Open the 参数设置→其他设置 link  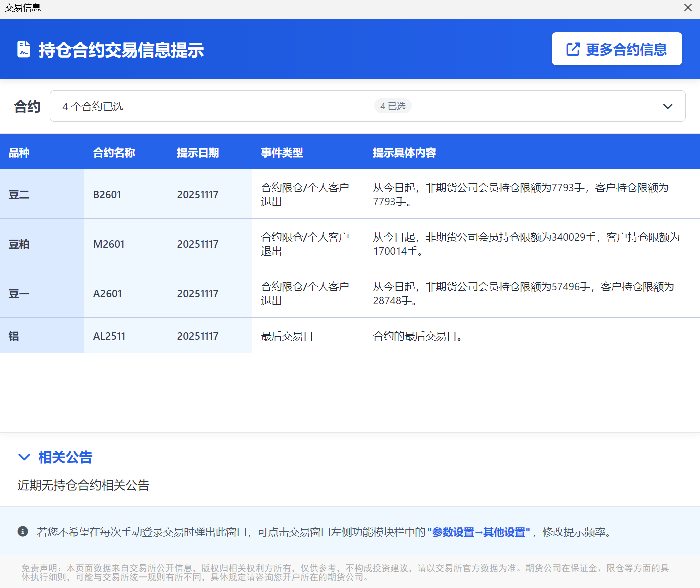coord(479,532)
